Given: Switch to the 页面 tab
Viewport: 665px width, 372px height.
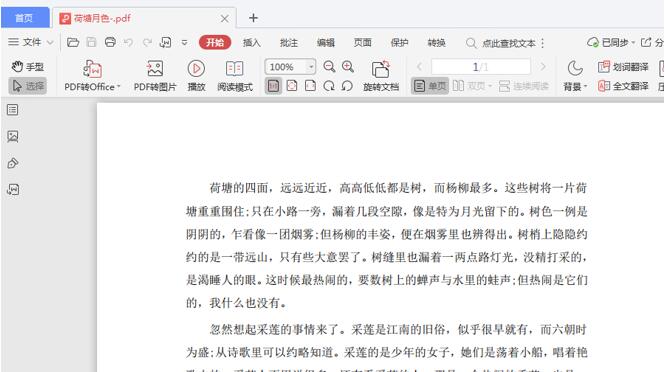Looking at the screenshot, I should (363, 42).
